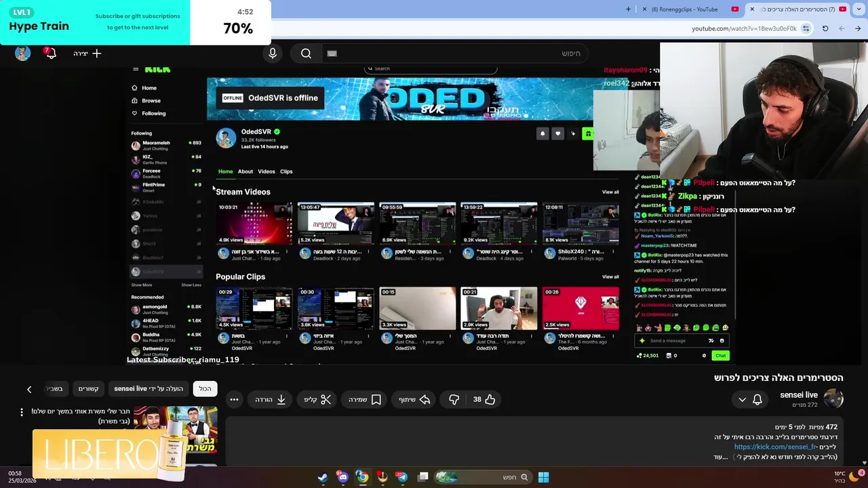This screenshot has height=488, width=868.
Task: Open the Home tab on OdedSVR channel
Action: 225,171
